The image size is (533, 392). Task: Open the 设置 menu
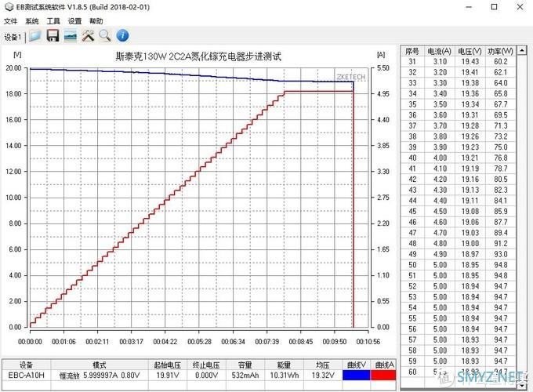pyautogui.click(x=74, y=21)
